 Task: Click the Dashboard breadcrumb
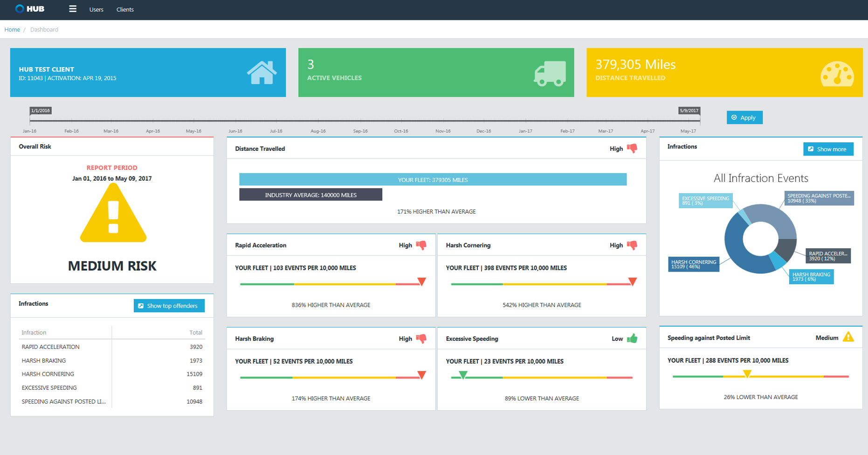(x=44, y=29)
